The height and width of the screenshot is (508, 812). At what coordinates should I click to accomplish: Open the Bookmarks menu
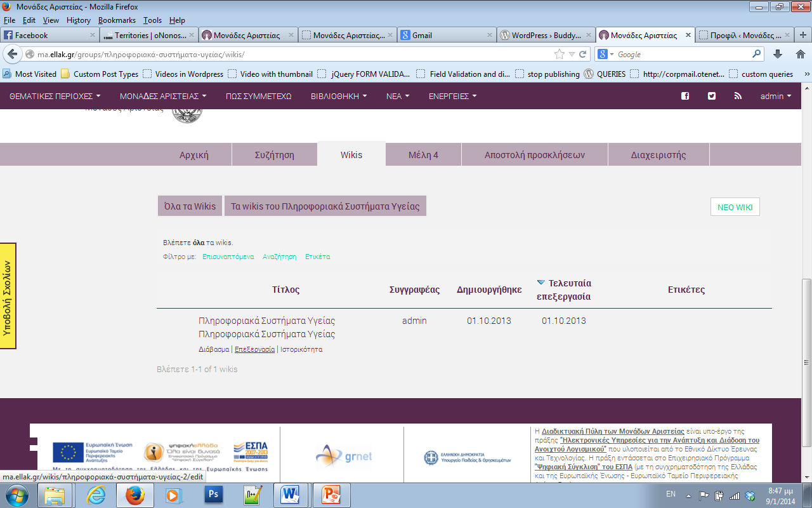tap(117, 20)
